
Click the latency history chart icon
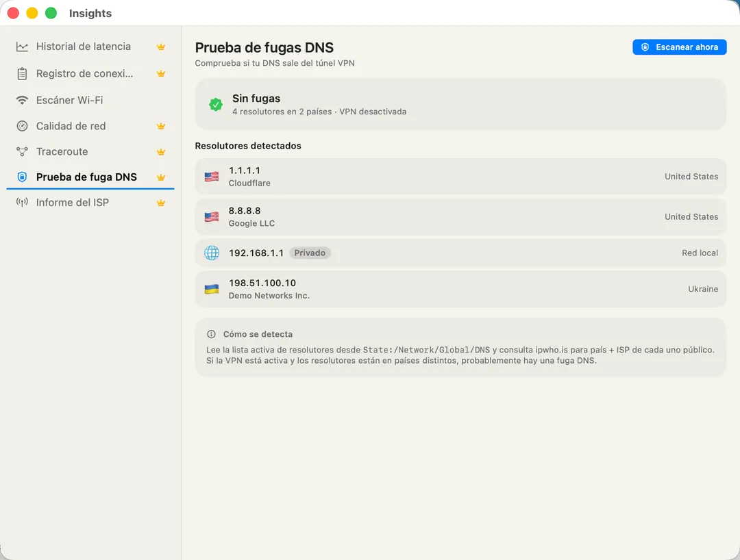coord(22,47)
